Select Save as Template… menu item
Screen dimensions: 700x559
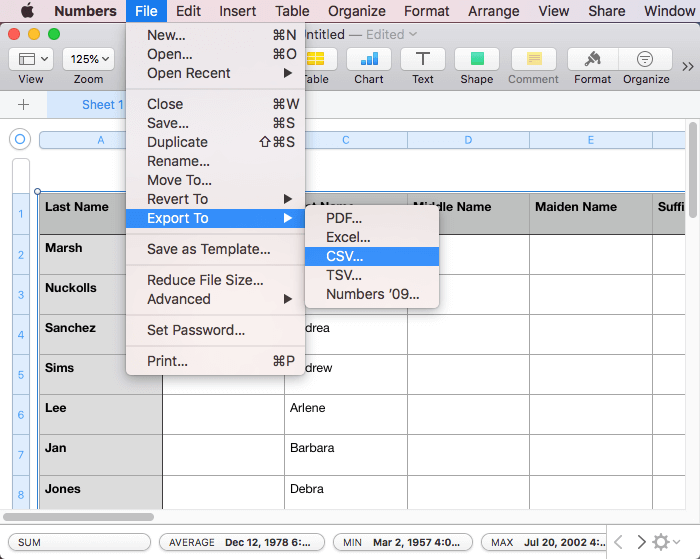click(x=216, y=249)
